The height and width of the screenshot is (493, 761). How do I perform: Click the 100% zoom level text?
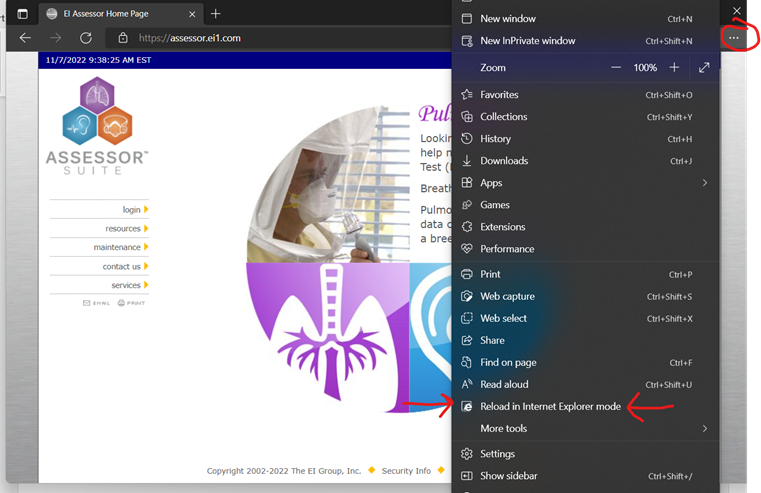coord(645,67)
